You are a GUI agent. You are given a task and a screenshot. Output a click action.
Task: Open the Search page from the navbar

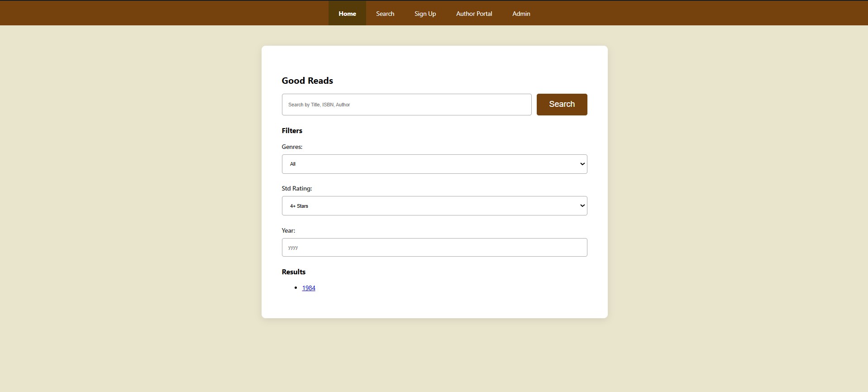coord(385,14)
